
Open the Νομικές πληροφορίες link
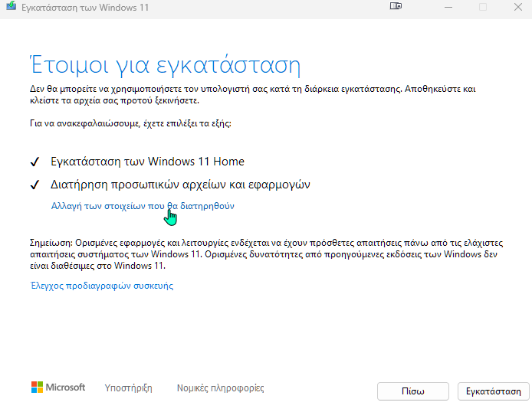click(x=220, y=388)
